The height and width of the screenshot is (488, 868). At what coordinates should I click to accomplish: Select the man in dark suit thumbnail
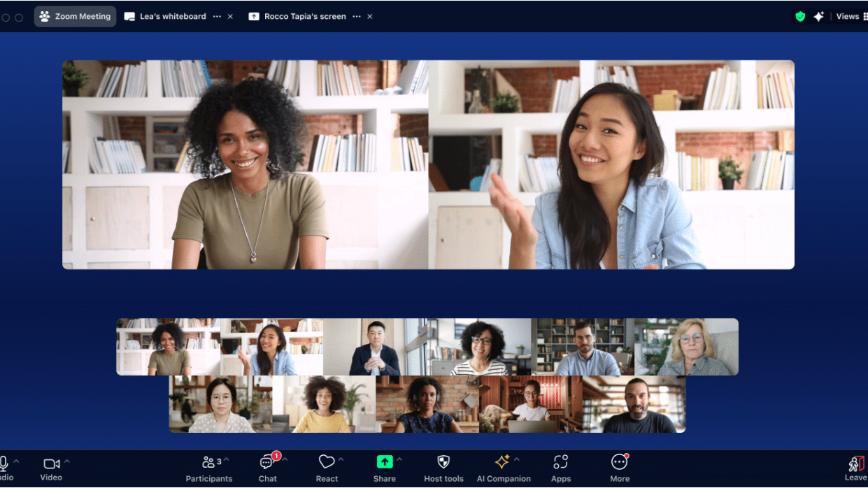tap(375, 347)
